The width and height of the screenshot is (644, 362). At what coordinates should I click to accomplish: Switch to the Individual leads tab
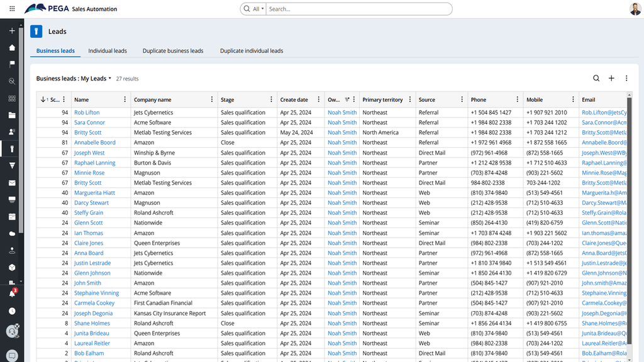point(108,51)
